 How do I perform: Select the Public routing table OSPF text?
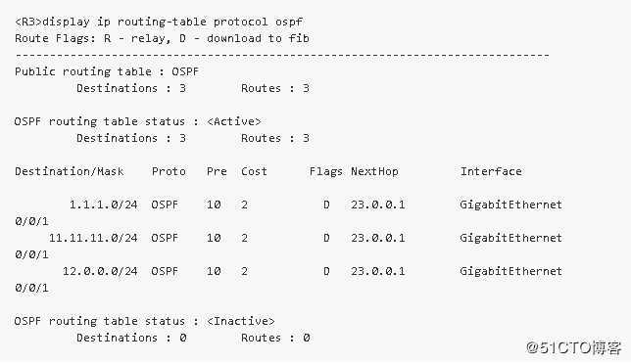107,71
